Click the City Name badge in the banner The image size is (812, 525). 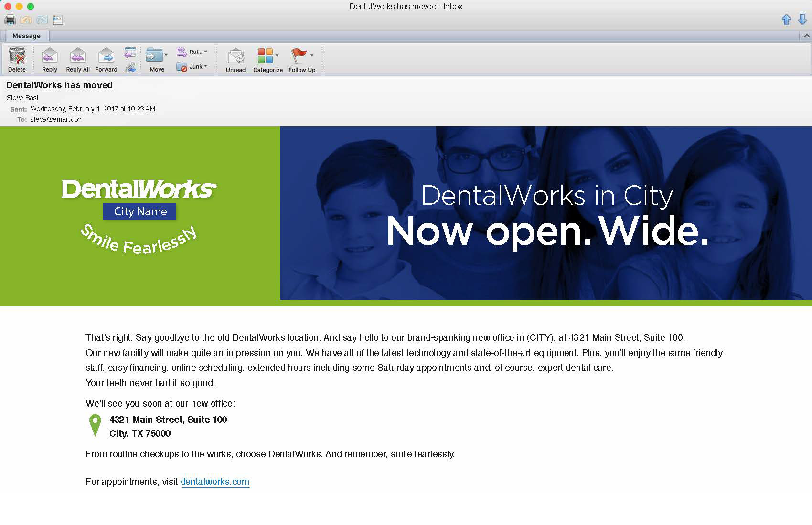pyautogui.click(x=139, y=211)
